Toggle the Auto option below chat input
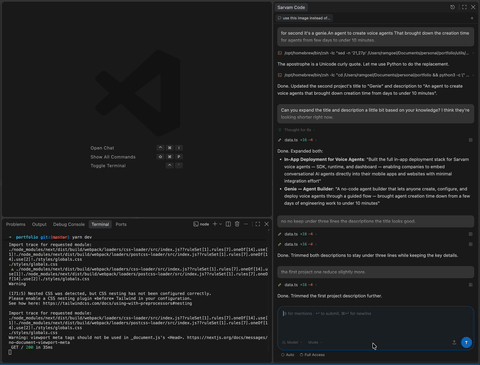This screenshot has height=365, width=480. [288, 355]
